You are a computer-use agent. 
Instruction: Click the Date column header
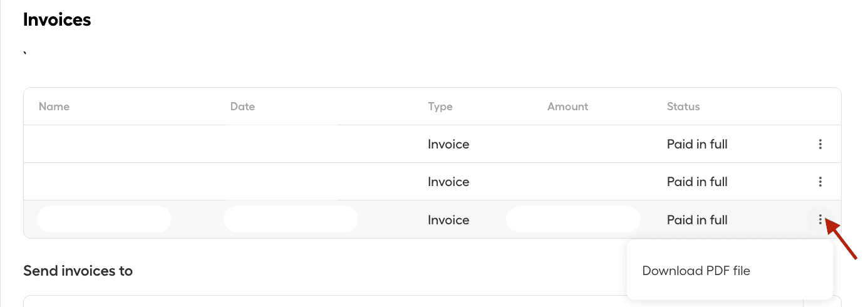pos(242,107)
